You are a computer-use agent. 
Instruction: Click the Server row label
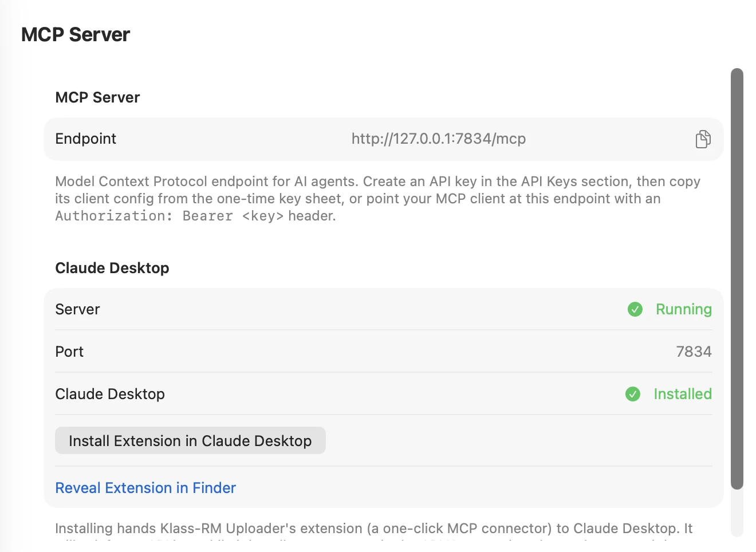(x=77, y=309)
